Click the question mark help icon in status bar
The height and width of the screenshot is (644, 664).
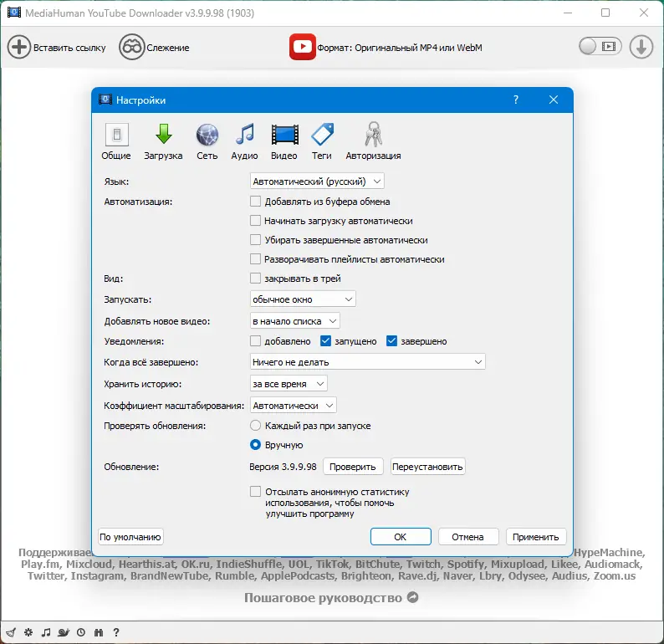pos(116,632)
